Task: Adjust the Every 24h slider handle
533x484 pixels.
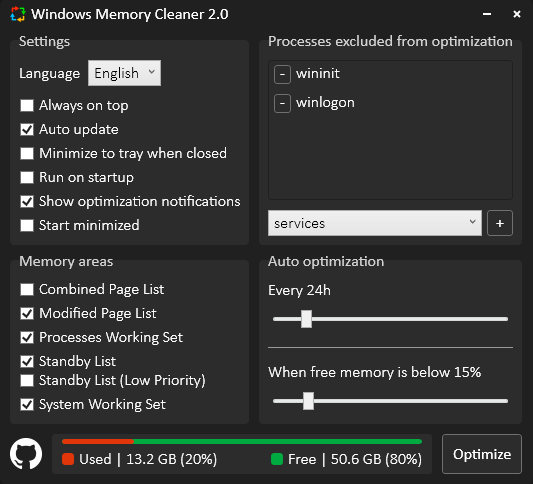Action: click(x=306, y=319)
